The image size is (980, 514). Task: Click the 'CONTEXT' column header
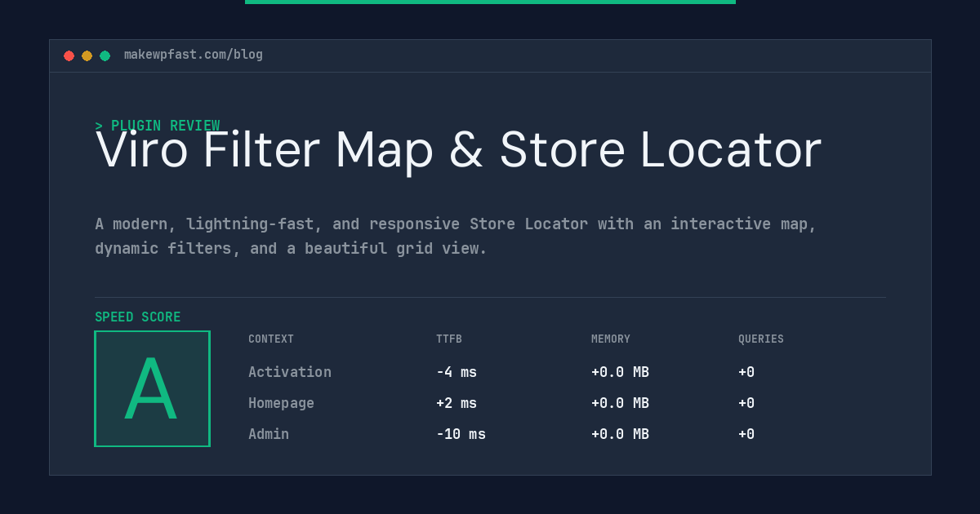tap(271, 339)
